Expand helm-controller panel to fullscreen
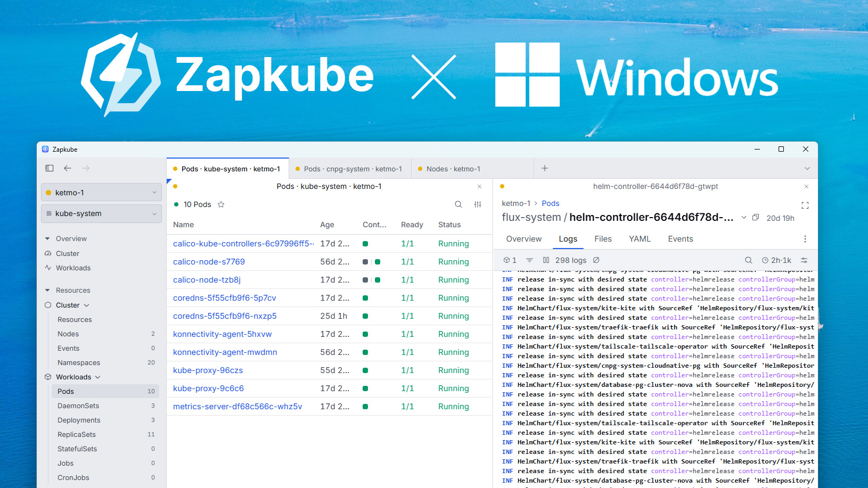 click(805, 205)
